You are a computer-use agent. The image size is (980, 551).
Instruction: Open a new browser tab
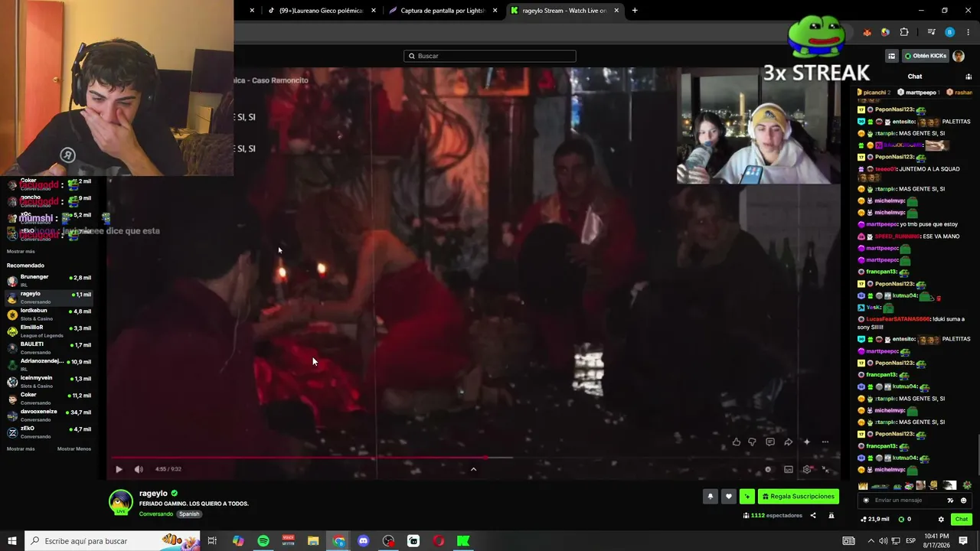point(635,11)
